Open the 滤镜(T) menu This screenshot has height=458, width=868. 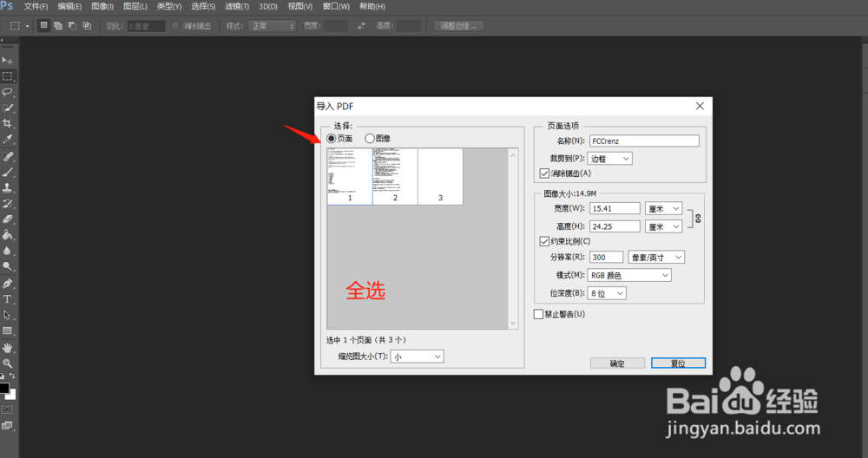point(237,7)
